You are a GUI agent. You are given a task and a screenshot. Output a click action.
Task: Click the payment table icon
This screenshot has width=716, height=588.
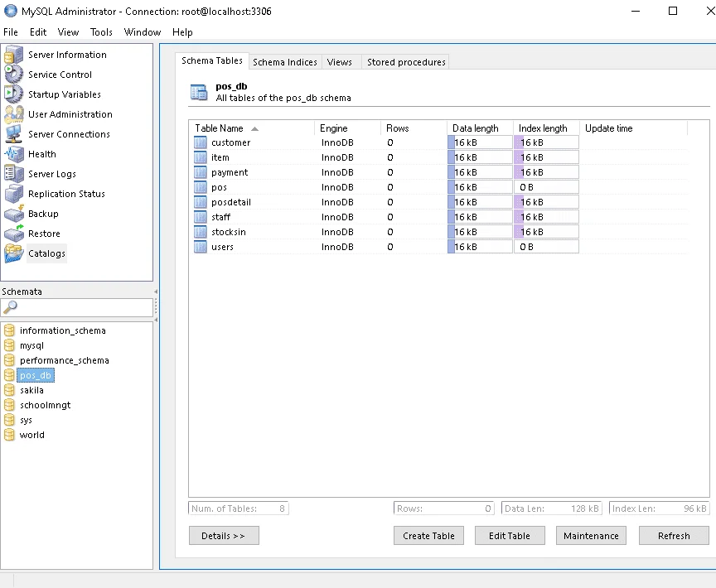[200, 172]
